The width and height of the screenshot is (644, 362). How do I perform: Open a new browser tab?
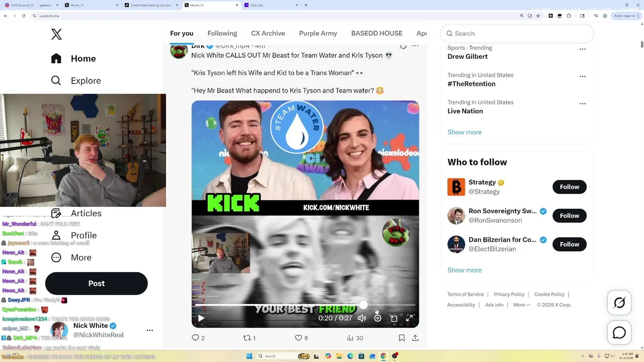pyautogui.click(x=306, y=5)
